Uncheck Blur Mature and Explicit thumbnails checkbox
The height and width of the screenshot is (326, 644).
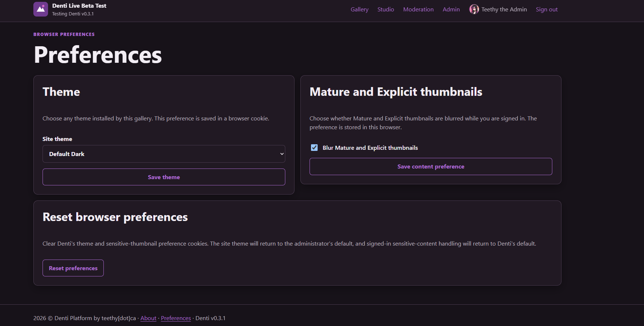(314, 148)
